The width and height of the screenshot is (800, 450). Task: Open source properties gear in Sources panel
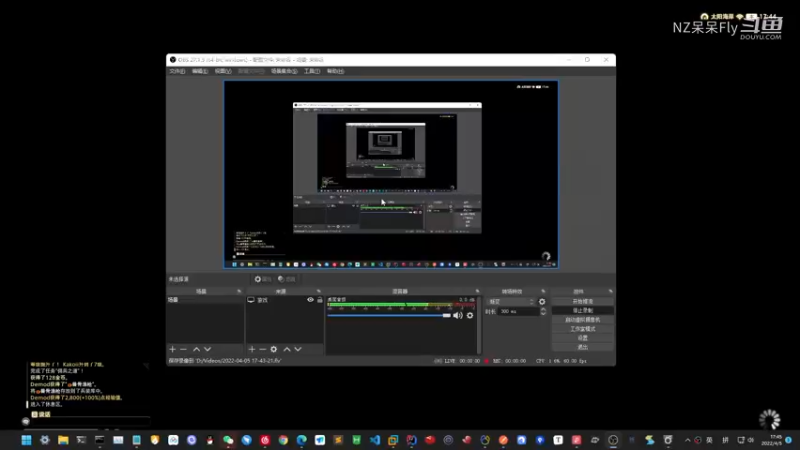274,349
